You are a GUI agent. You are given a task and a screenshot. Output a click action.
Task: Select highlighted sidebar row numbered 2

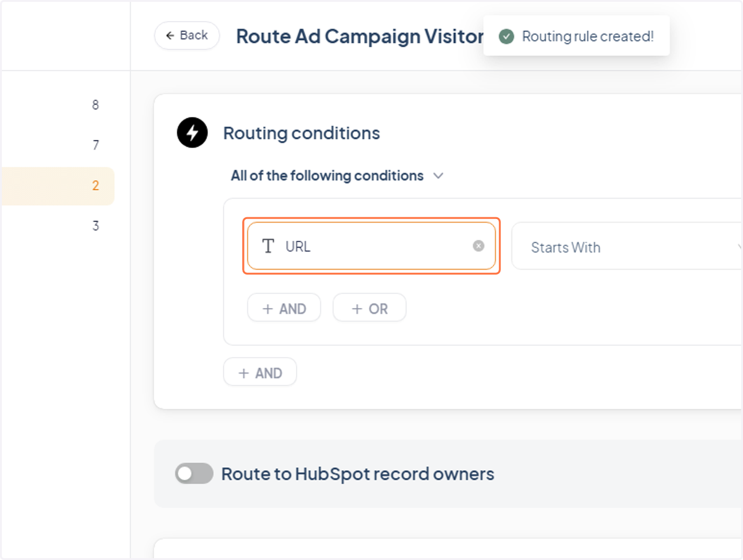(x=58, y=186)
